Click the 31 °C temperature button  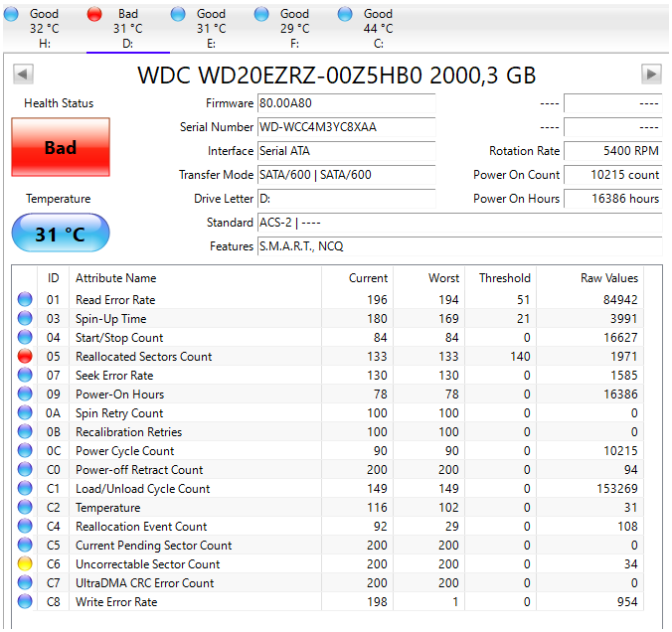61,234
